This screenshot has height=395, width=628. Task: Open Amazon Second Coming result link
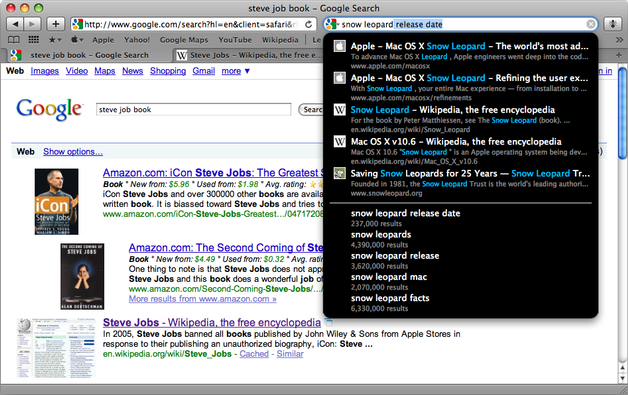click(225, 248)
